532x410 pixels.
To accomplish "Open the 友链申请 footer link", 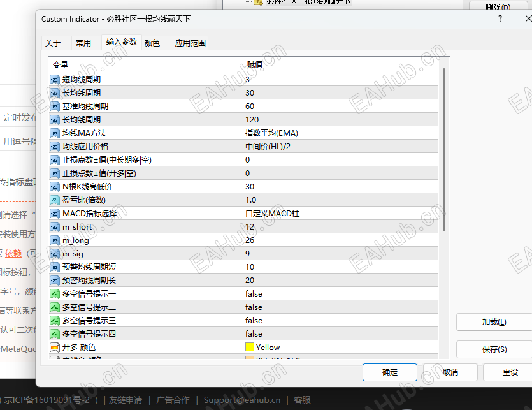I will tap(126, 400).
